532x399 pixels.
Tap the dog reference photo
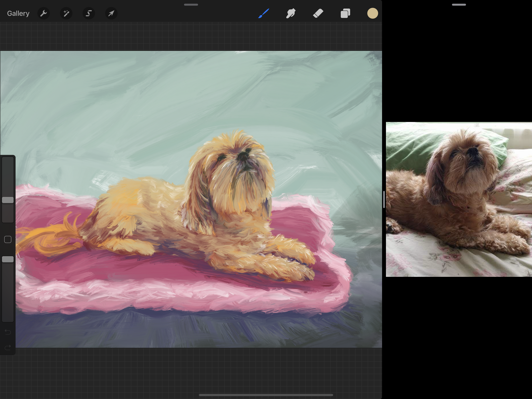[x=459, y=199]
